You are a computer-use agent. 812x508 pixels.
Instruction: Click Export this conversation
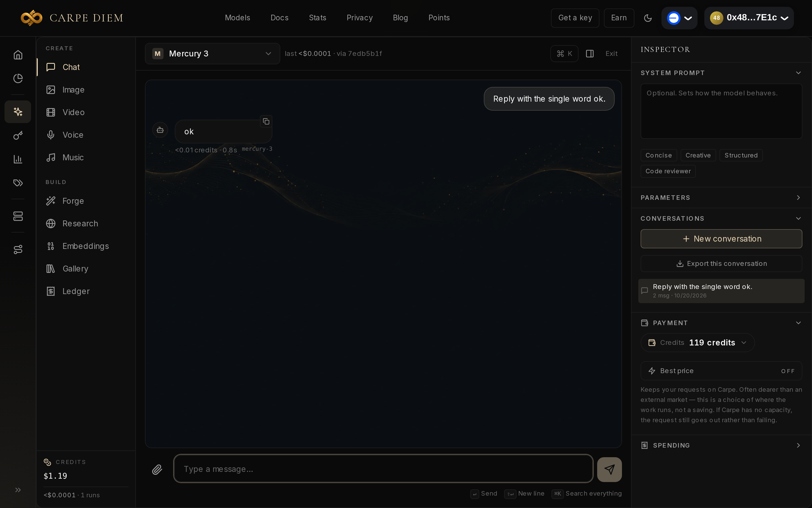pyautogui.click(x=721, y=264)
